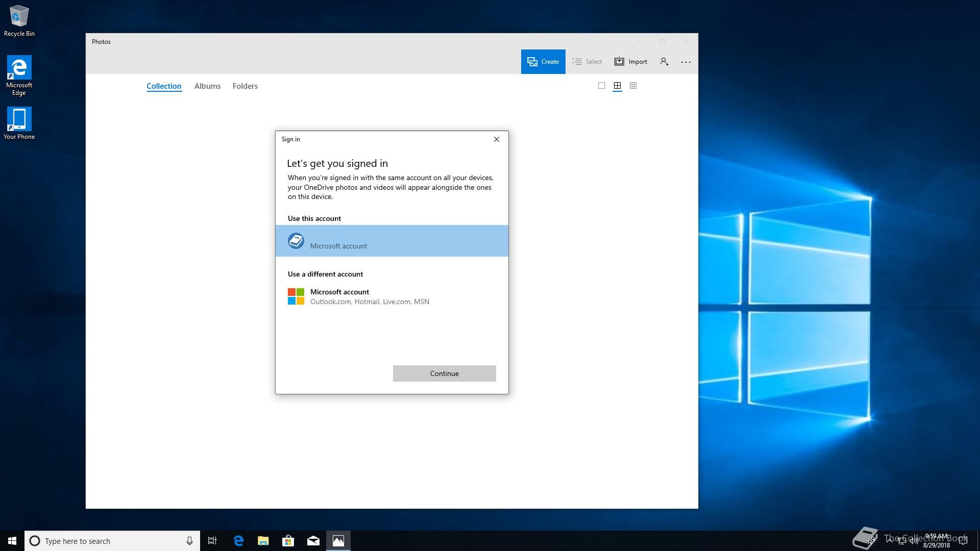Select the small grid view icon
The height and width of the screenshot is (551, 980).
click(x=633, y=86)
